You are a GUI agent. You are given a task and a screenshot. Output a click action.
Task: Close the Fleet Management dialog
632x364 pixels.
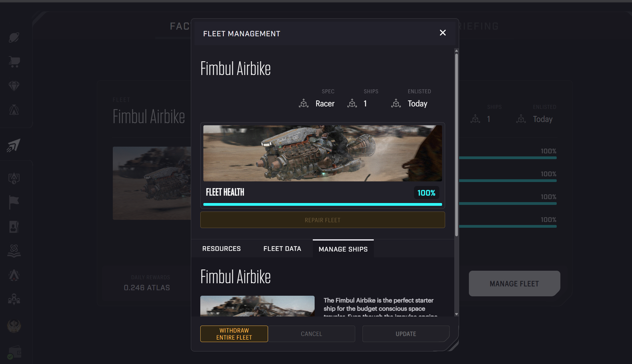coord(443,33)
